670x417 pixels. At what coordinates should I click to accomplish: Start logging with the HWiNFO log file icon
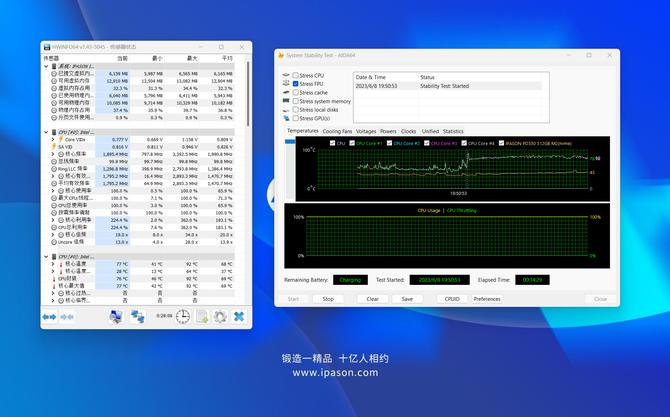click(x=202, y=317)
